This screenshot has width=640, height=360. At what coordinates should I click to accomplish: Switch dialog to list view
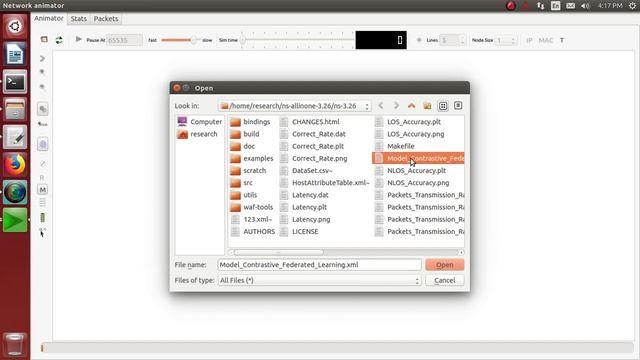pyautogui.click(x=443, y=106)
